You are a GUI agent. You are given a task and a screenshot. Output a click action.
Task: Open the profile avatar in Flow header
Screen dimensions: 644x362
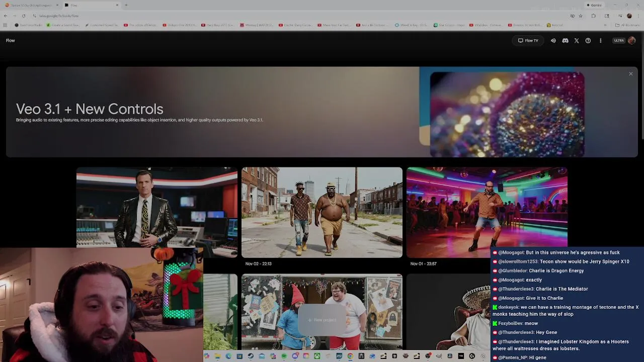click(x=631, y=41)
